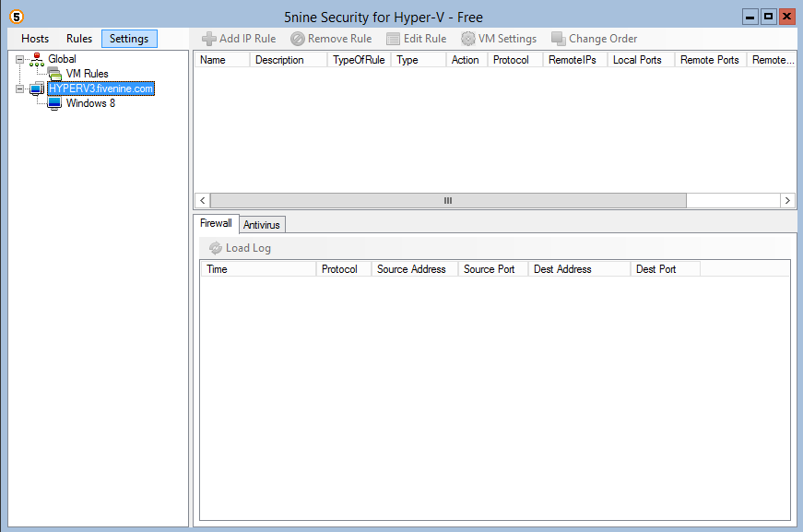Collapse the HYPERV3.fivenine.com node

point(20,89)
